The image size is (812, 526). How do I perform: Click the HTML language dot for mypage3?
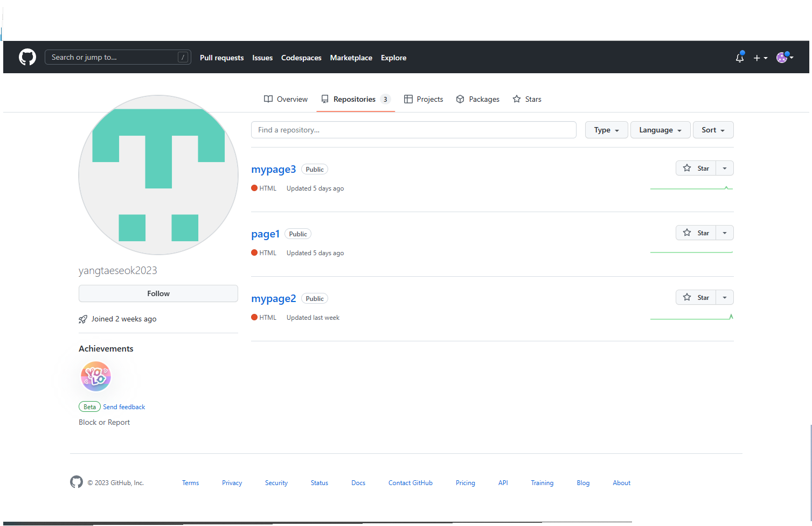pyautogui.click(x=254, y=188)
